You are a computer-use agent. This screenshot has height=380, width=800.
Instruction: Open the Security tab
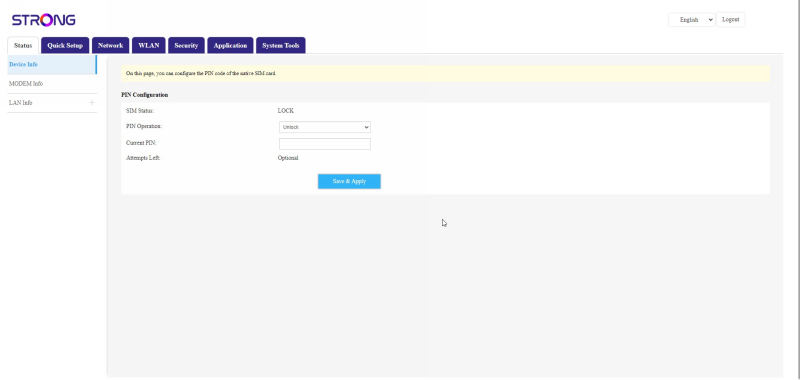[x=186, y=45]
